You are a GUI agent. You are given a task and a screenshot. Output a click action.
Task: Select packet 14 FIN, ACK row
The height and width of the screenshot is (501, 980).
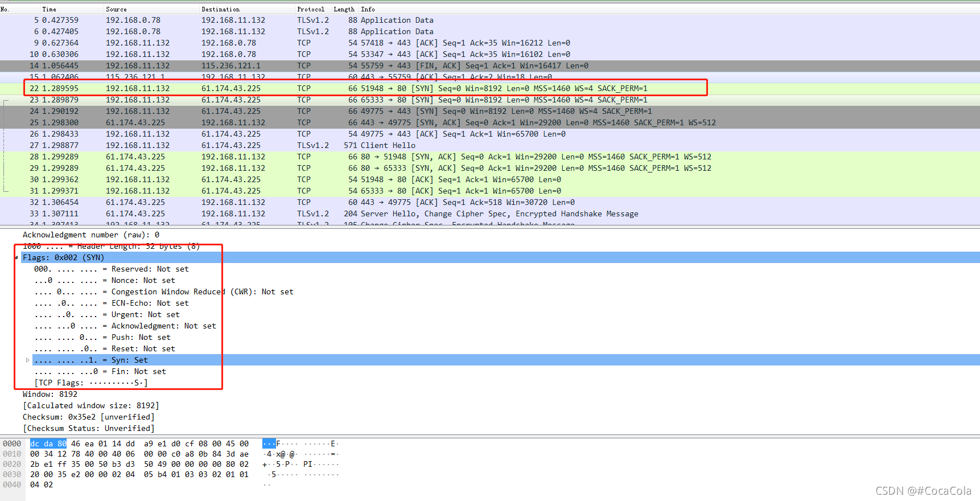[x=490, y=65]
